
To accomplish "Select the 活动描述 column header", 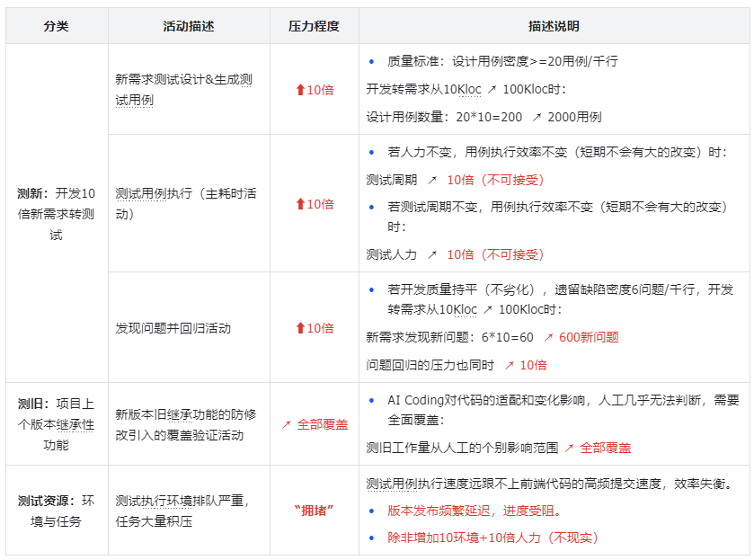I will point(189,26).
